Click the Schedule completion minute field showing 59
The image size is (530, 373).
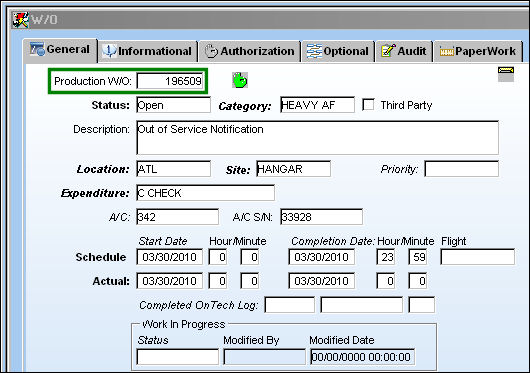[x=417, y=257]
